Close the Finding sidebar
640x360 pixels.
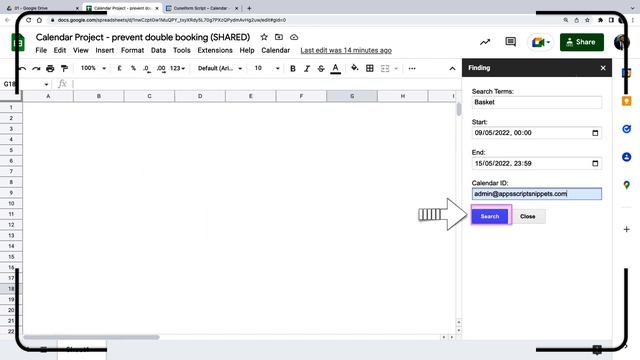(x=603, y=68)
